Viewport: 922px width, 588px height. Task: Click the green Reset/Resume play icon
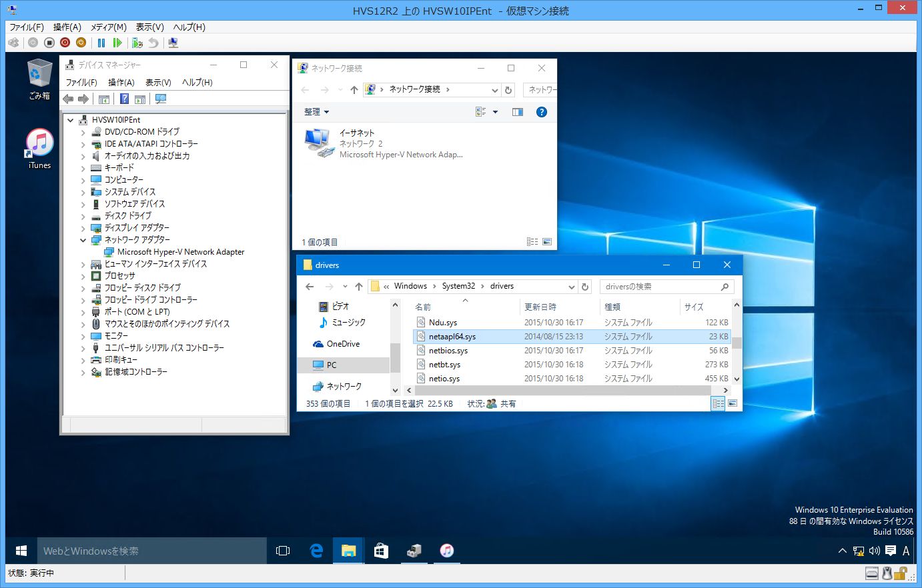[x=117, y=43]
